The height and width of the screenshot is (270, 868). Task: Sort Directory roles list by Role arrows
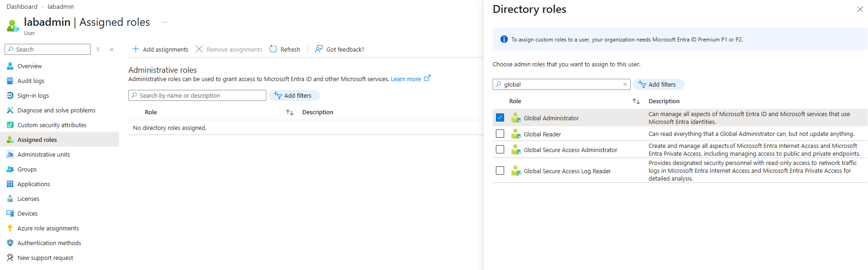636,101
